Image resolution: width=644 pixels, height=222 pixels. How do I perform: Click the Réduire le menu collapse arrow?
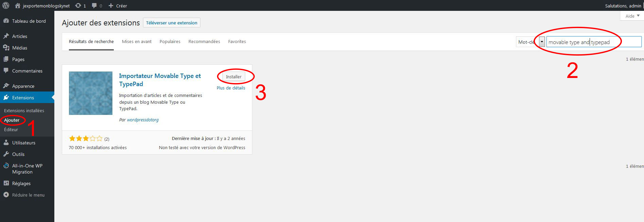(x=6, y=195)
